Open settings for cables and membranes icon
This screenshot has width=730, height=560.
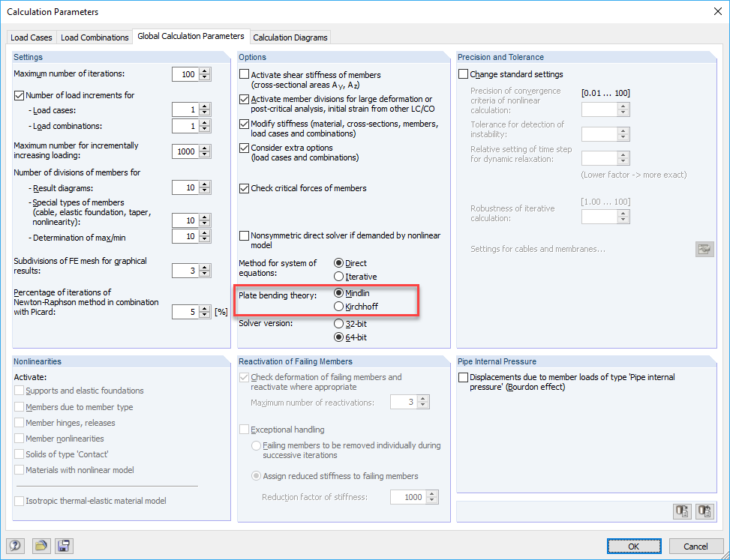pyautogui.click(x=704, y=250)
